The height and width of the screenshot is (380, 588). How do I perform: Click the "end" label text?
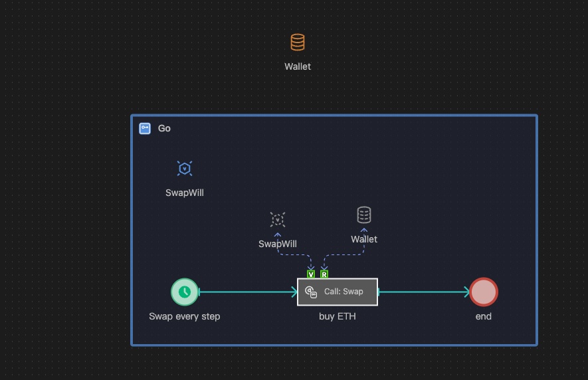click(x=484, y=316)
